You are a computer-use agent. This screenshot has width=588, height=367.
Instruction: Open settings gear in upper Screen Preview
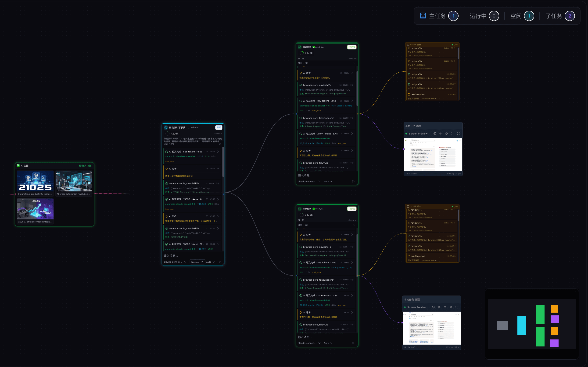pos(446,134)
